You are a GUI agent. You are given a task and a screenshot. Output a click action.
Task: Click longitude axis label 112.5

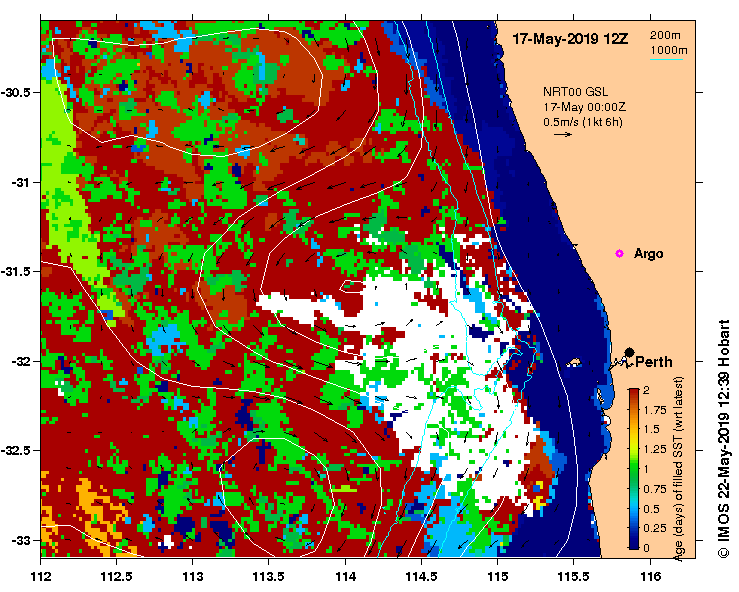pyautogui.click(x=116, y=576)
